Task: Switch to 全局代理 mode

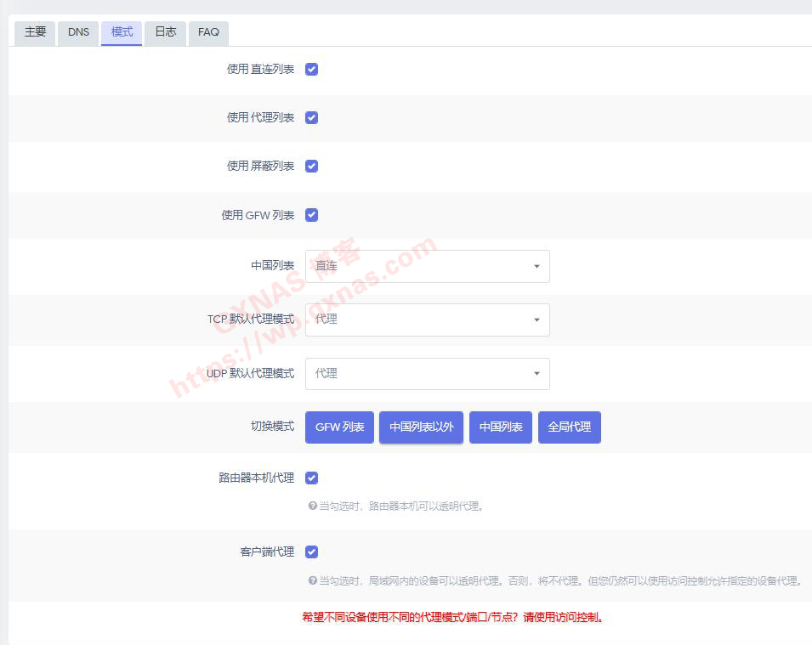Action: [569, 427]
